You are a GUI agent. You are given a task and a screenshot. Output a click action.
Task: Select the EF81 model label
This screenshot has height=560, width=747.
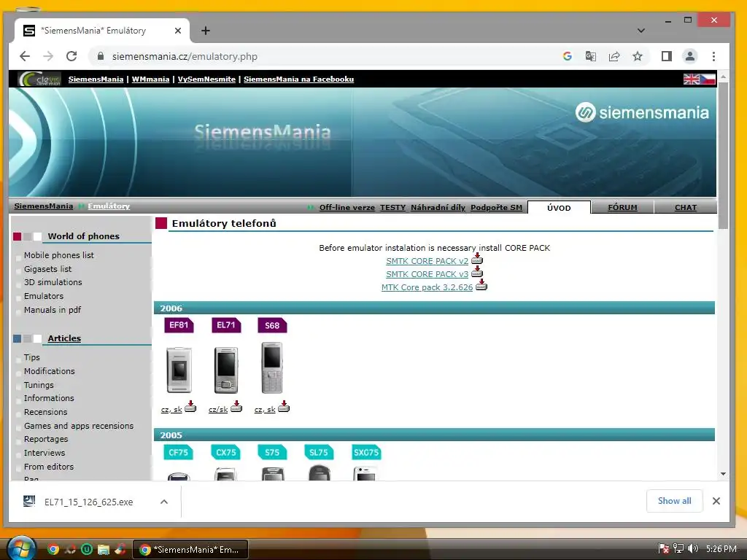(x=179, y=325)
